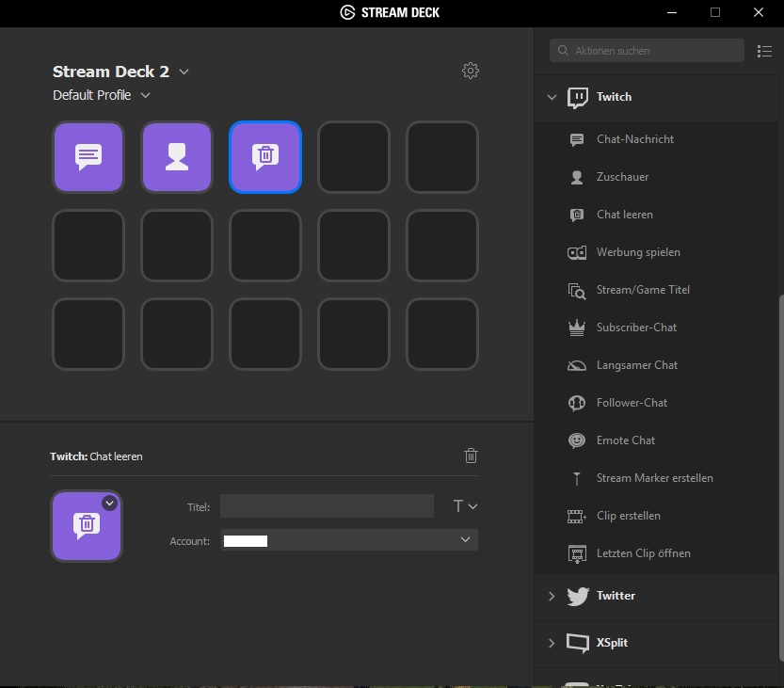Click the Aktionen suchen search field
Viewport: 784px width, 688px height.
point(647,51)
